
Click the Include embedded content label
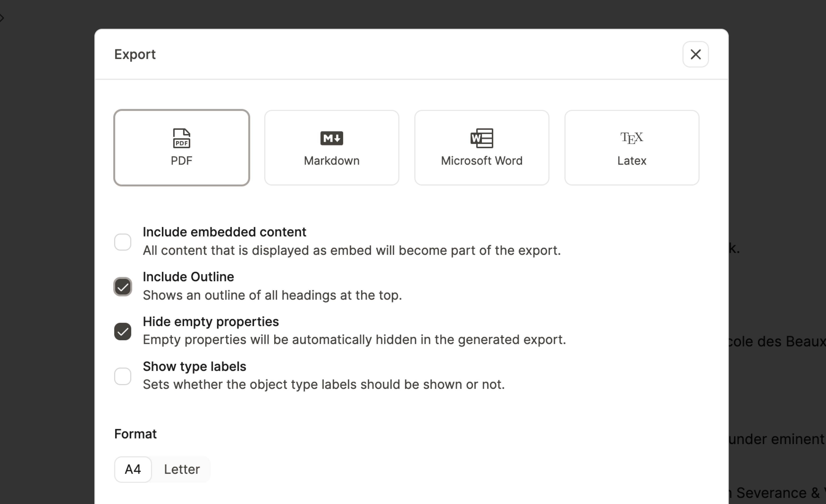coord(224,232)
